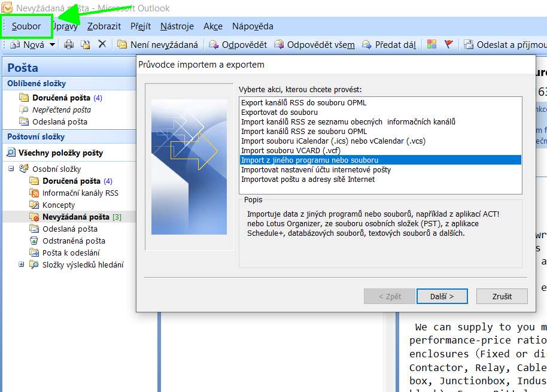The image size is (547, 392).
Task: Open the Informační kanály RSS folder
Action: click(80, 193)
